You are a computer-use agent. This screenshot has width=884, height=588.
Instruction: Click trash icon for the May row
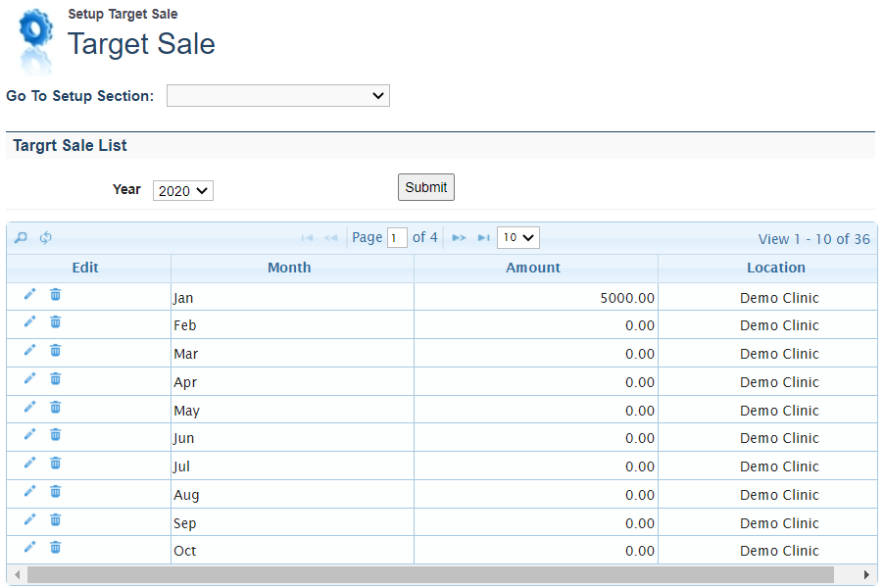(x=56, y=407)
